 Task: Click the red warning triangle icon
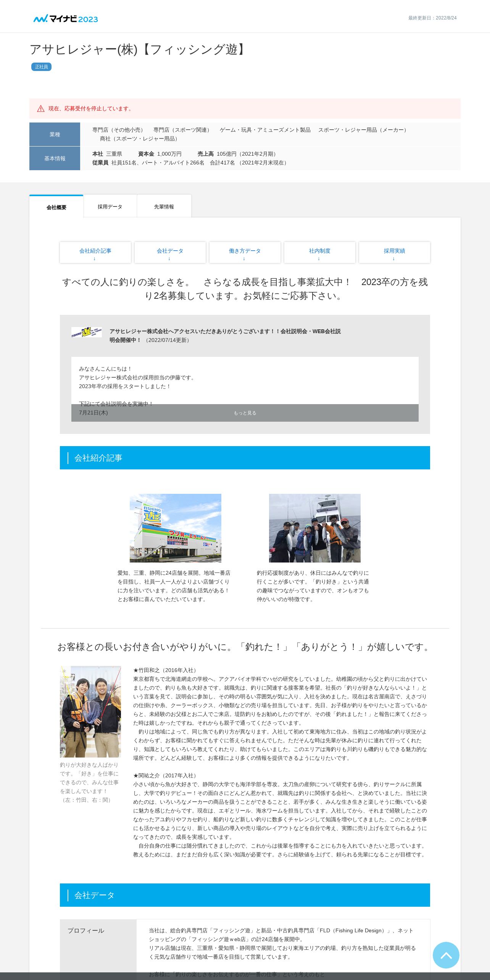(x=41, y=109)
